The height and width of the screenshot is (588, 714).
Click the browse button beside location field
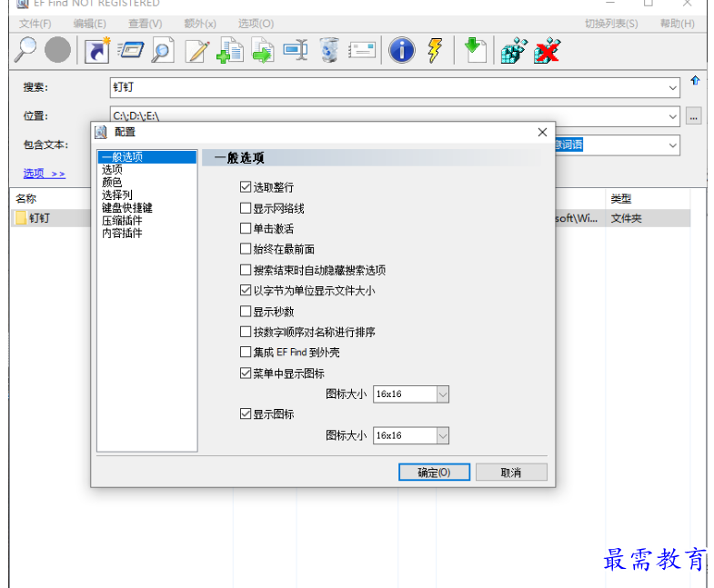(693, 116)
